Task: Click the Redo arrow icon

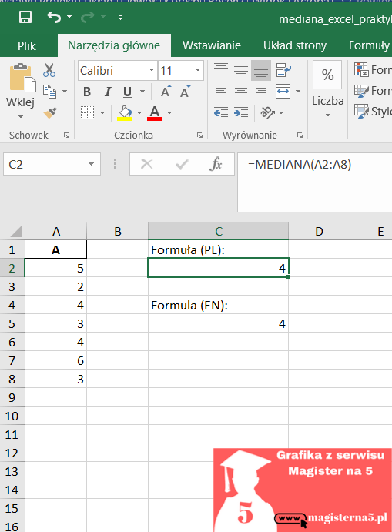Action: click(88, 17)
